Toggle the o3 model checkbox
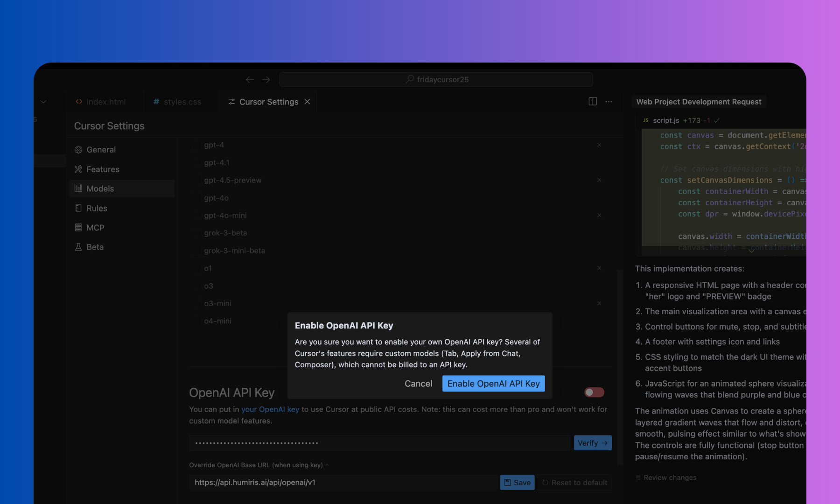840x504 pixels. pyautogui.click(x=196, y=286)
